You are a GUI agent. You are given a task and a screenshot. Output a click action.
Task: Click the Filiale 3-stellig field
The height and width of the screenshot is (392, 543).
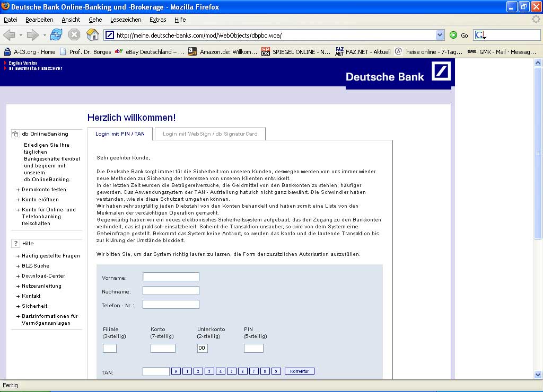coord(110,348)
